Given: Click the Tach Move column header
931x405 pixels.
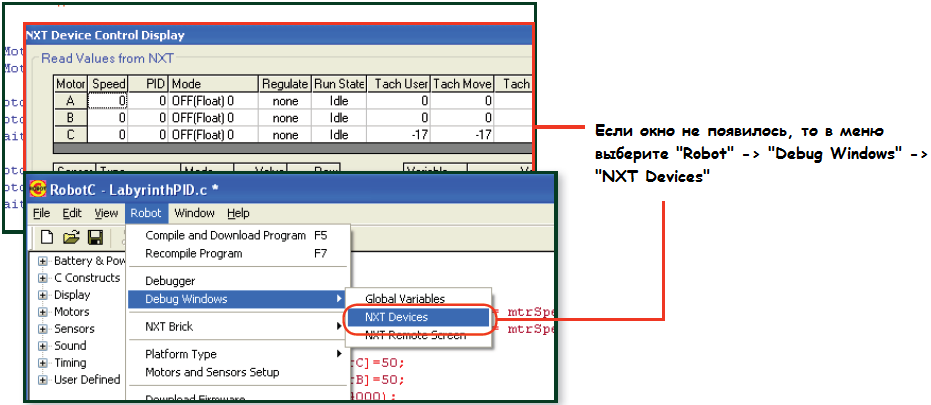Looking at the screenshot, I should pos(463,84).
